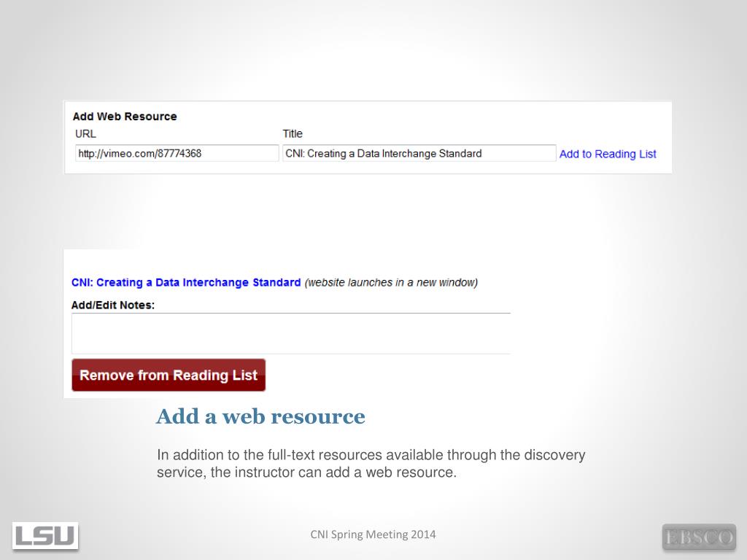747x560 pixels.
Task: Click the EBSCO logo
Action: 699,537
